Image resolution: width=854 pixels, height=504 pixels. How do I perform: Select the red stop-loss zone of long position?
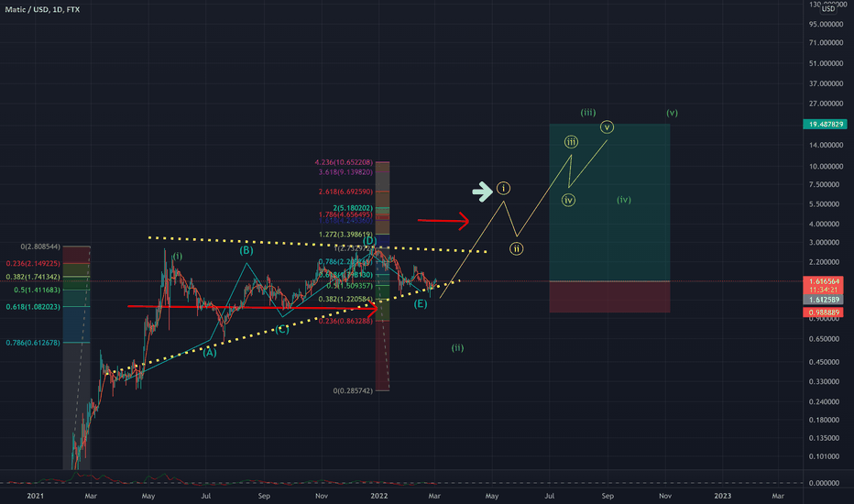[609, 297]
